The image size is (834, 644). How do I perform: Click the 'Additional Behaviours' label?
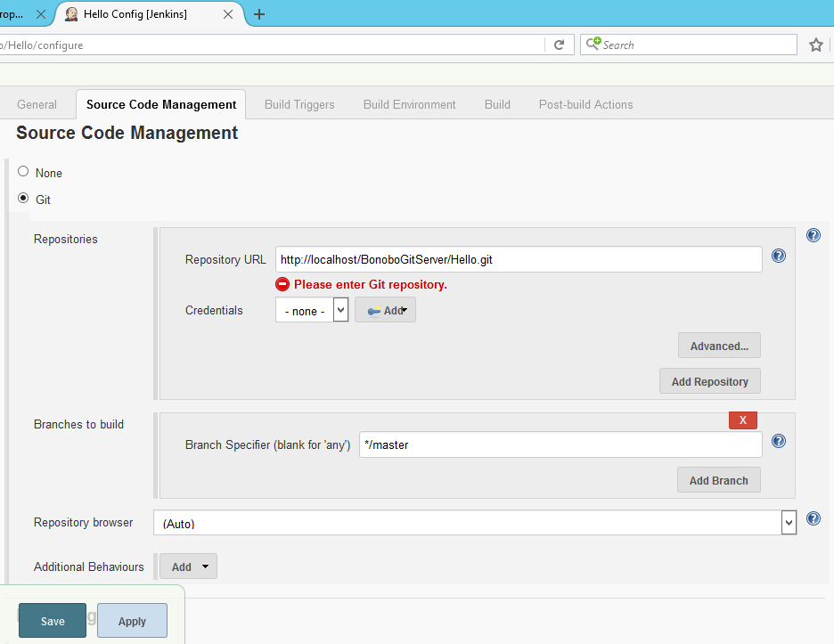(x=89, y=567)
